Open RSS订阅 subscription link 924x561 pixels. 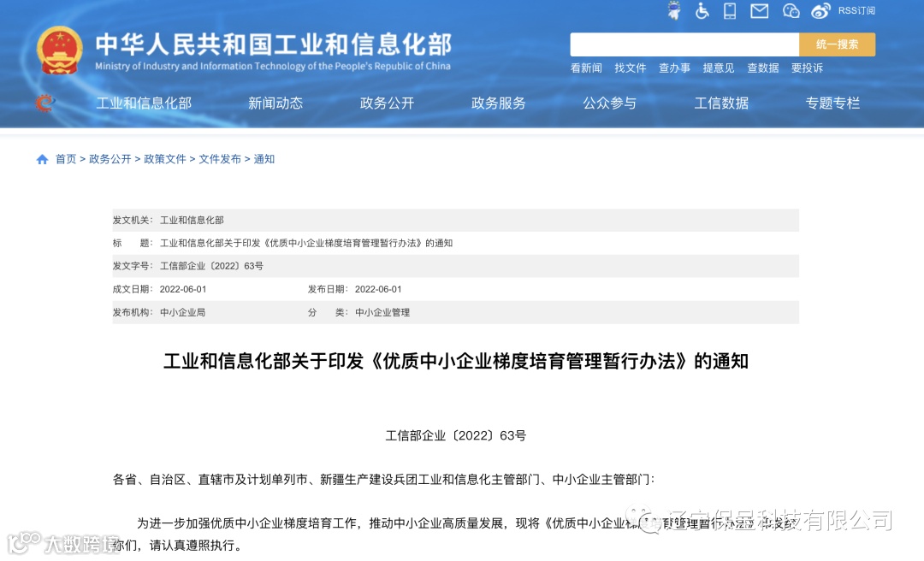(x=856, y=10)
